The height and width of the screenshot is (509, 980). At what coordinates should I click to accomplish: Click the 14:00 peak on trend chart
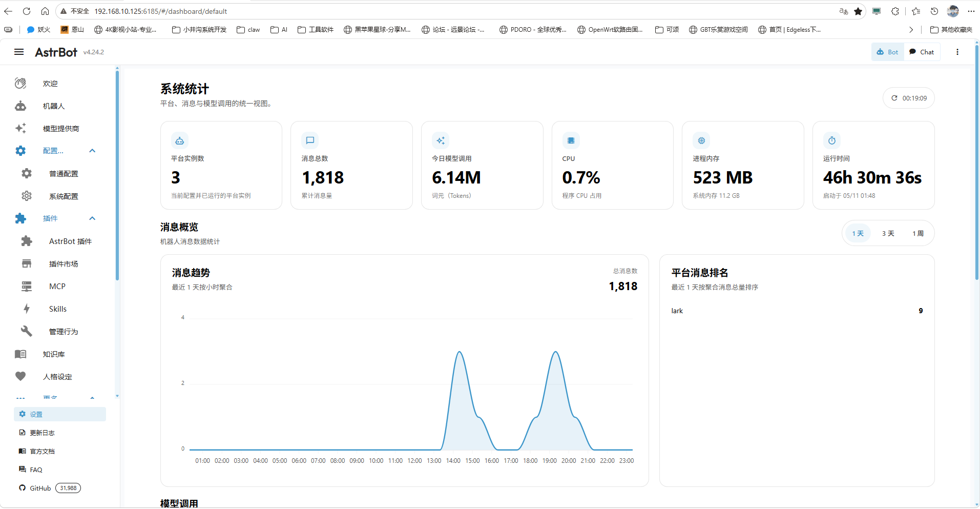pos(460,352)
